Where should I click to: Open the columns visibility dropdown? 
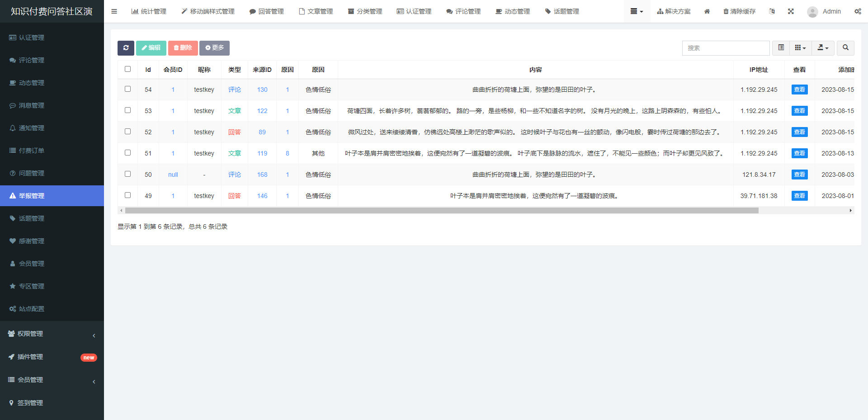tap(800, 48)
